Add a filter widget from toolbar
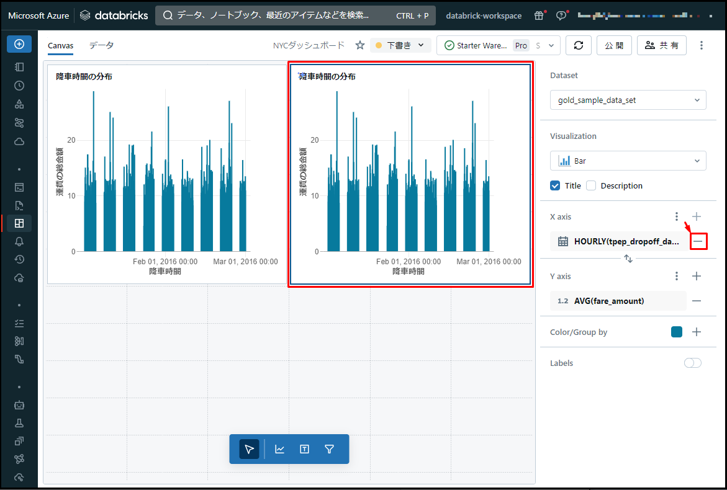This screenshot has width=727, height=490. (329, 450)
